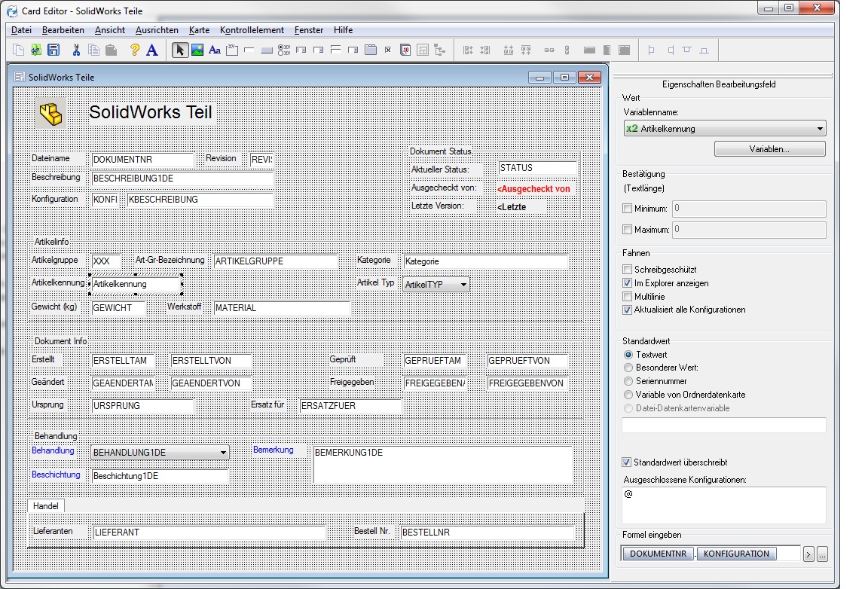868x589 pixels.
Task: Open help with the yellow question mark
Action: [x=135, y=50]
